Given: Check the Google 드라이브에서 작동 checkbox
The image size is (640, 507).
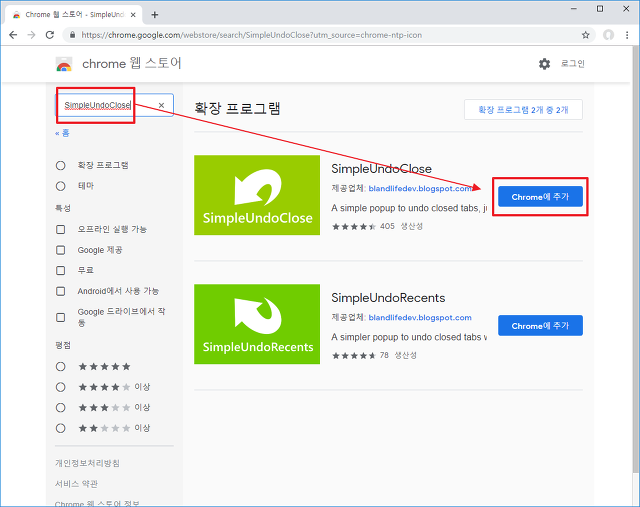Looking at the screenshot, I should tap(60, 317).
